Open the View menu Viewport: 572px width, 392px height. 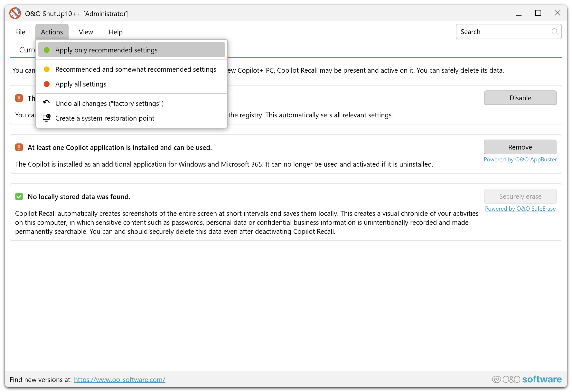(x=86, y=32)
